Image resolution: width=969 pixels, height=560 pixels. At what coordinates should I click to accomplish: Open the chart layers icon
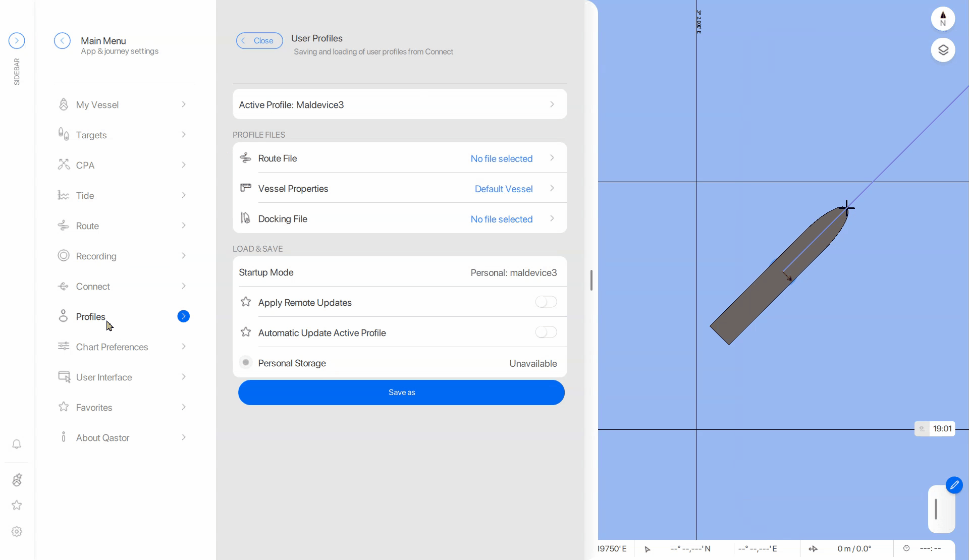click(943, 50)
